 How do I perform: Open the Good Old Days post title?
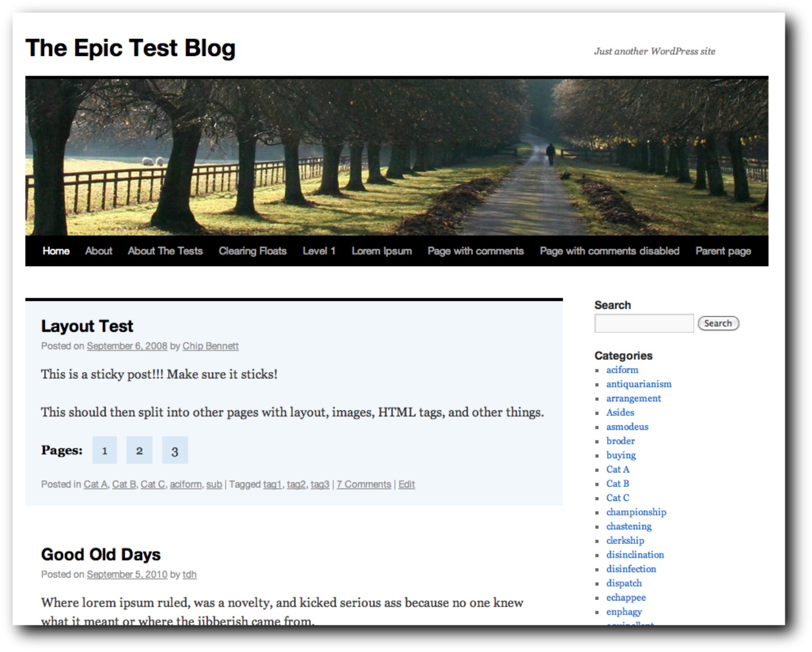pos(101,554)
